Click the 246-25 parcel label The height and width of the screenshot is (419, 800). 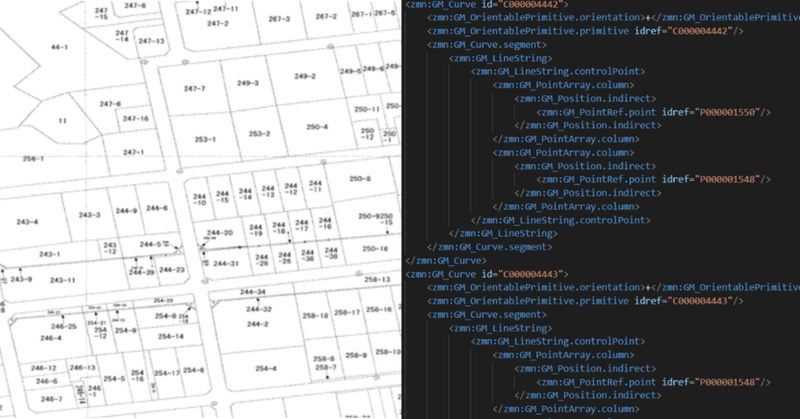pos(64,327)
